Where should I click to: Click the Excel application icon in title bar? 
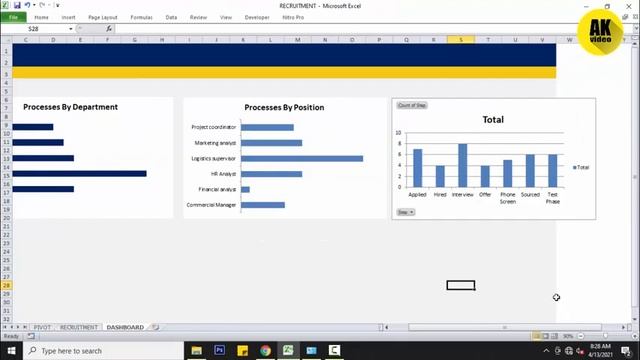[5, 5]
